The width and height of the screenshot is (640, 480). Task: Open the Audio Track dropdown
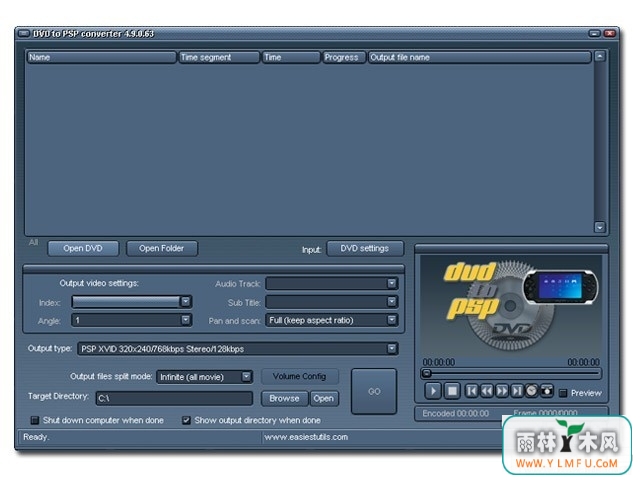(391, 283)
